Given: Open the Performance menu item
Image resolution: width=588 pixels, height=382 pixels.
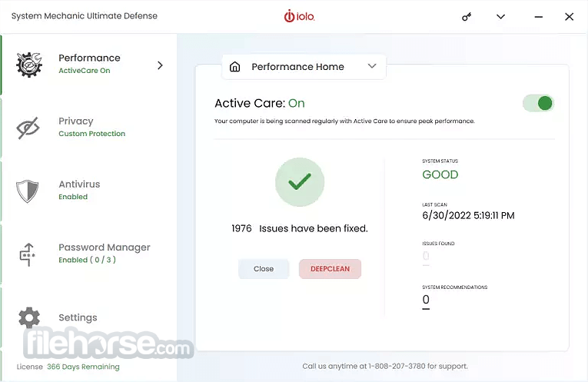Looking at the screenshot, I should [x=89, y=65].
